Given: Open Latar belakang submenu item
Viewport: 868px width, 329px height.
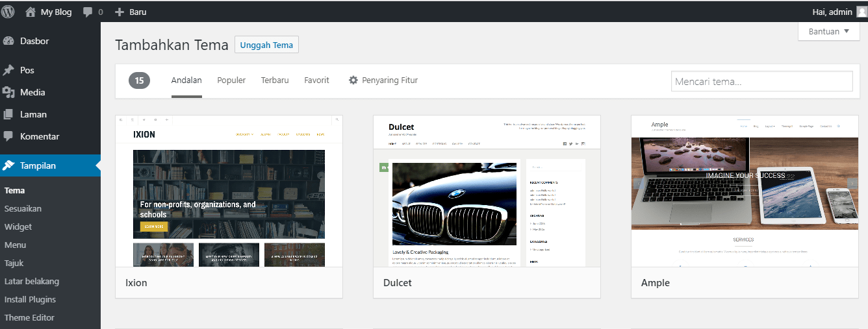Looking at the screenshot, I should pos(32,282).
